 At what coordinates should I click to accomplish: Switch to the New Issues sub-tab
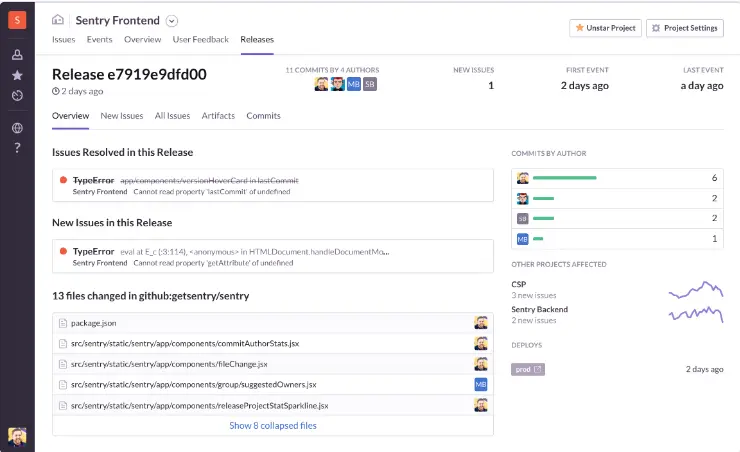click(122, 116)
